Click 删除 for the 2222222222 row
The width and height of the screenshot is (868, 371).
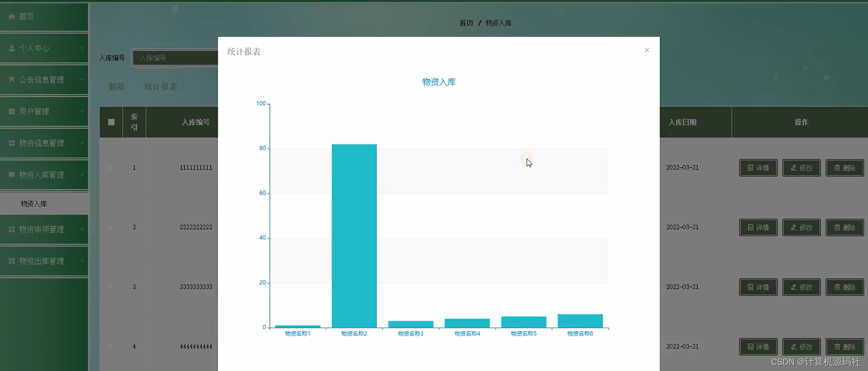(845, 227)
